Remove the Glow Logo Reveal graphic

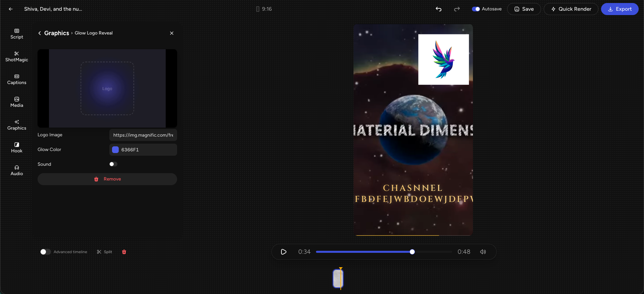click(x=107, y=179)
